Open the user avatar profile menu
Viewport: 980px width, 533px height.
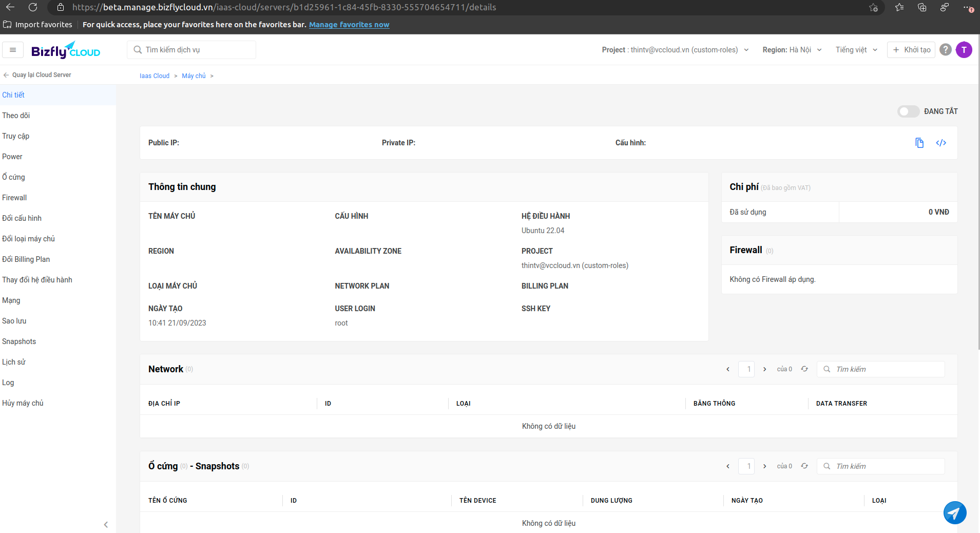[964, 50]
